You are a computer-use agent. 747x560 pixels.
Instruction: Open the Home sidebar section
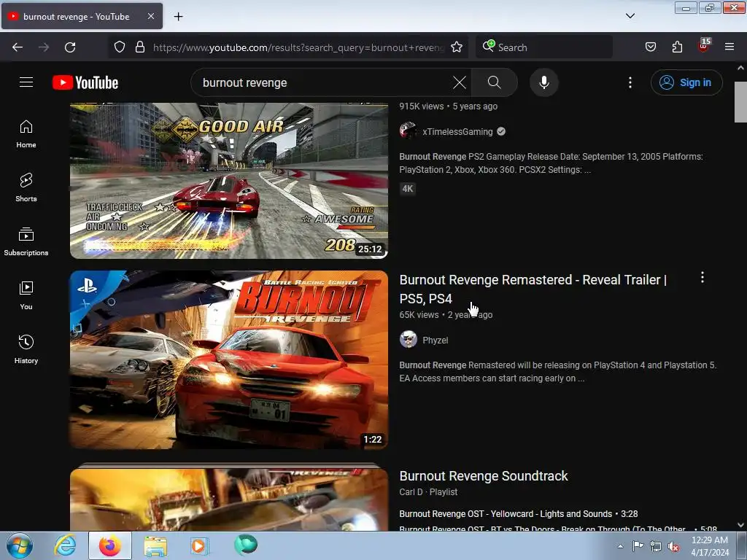(x=26, y=134)
